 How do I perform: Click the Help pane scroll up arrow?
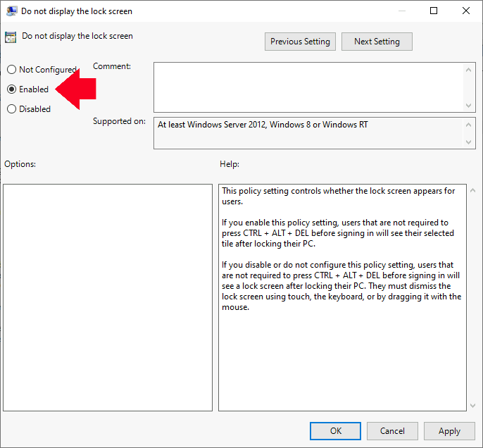point(473,190)
